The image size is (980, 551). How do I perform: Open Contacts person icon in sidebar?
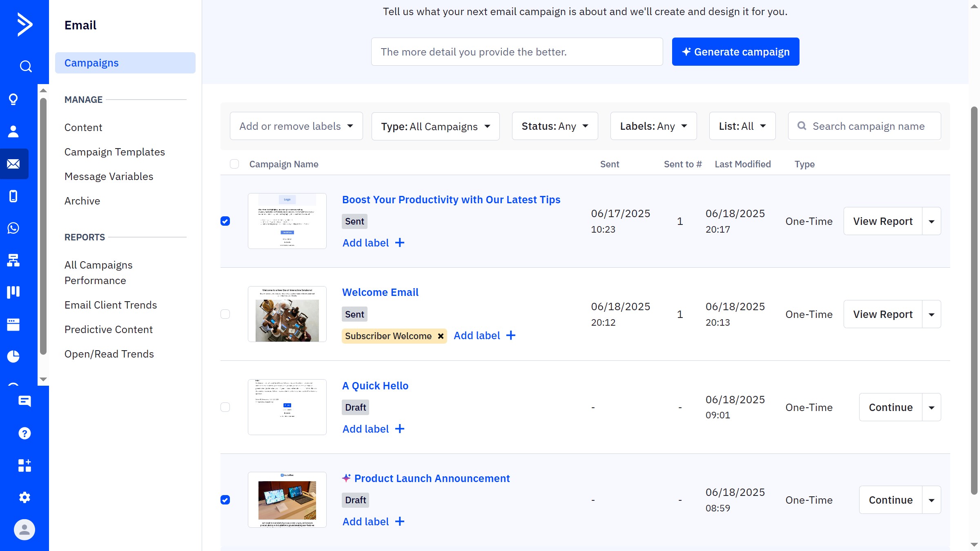(13, 131)
